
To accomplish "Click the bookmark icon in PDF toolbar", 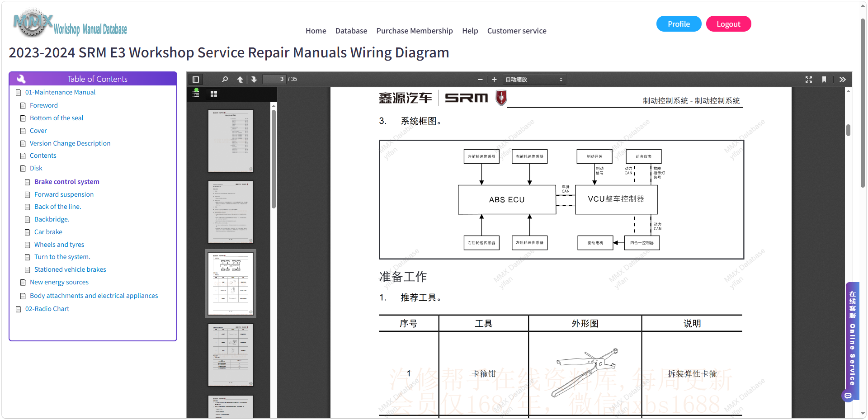I will coord(824,80).
